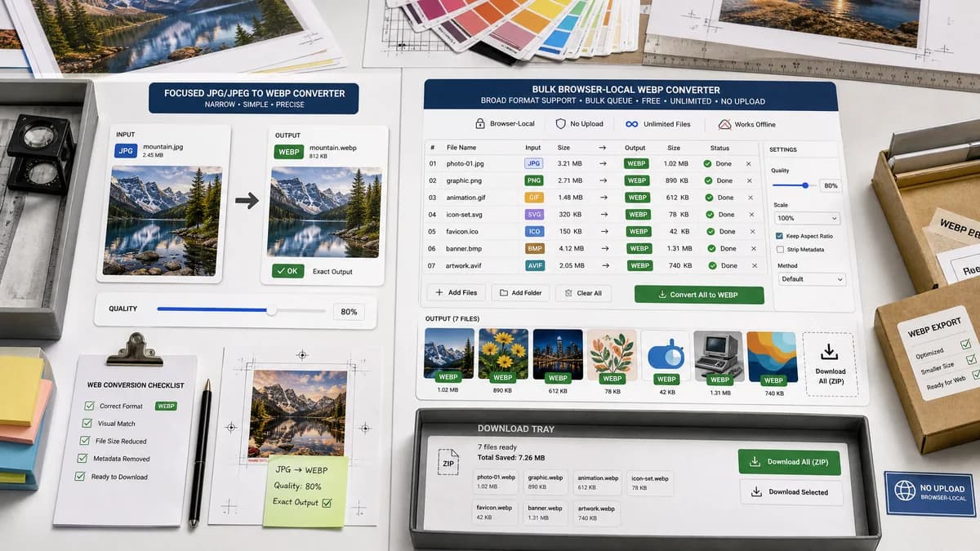This screenshot has width=980, height=551.
Task: Toggle the Metadata Removed checkbox
Action: [x=82, y=459]
